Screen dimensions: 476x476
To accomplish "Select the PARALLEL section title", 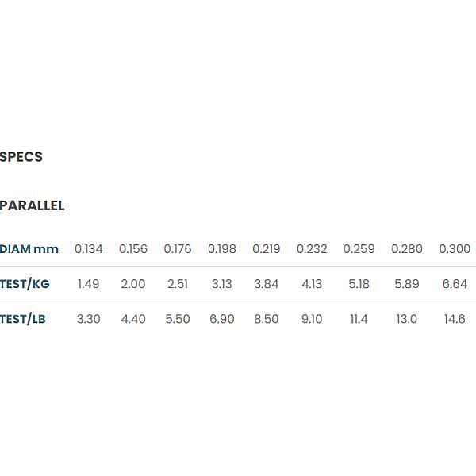I will (33, 205).
